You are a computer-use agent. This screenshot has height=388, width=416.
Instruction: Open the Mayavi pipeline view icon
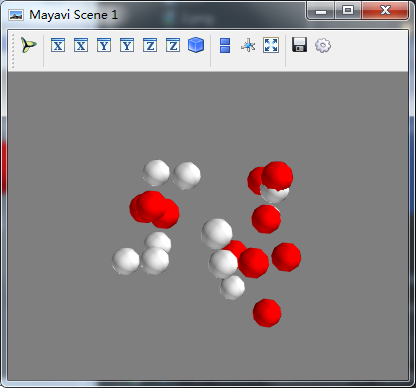pos(29,45)
